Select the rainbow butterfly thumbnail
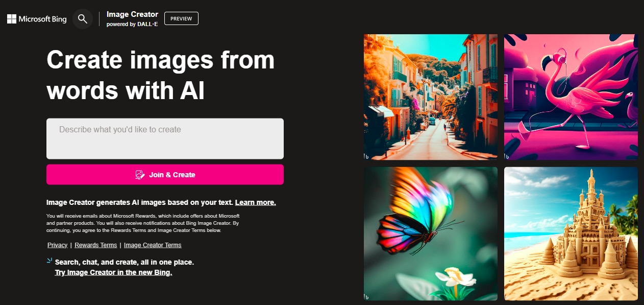This screenshot has width=644, height=305. [431, 233]
